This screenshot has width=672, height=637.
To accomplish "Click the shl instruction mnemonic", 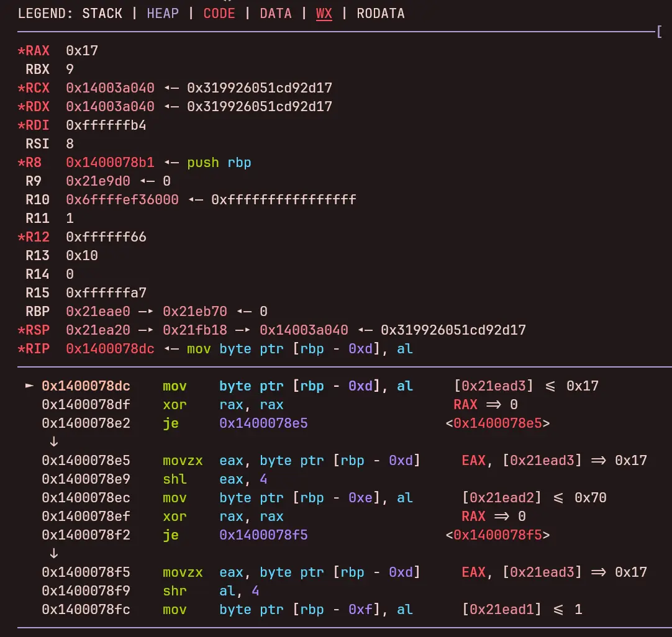I will pyautogui.click(x=175, y=479).
